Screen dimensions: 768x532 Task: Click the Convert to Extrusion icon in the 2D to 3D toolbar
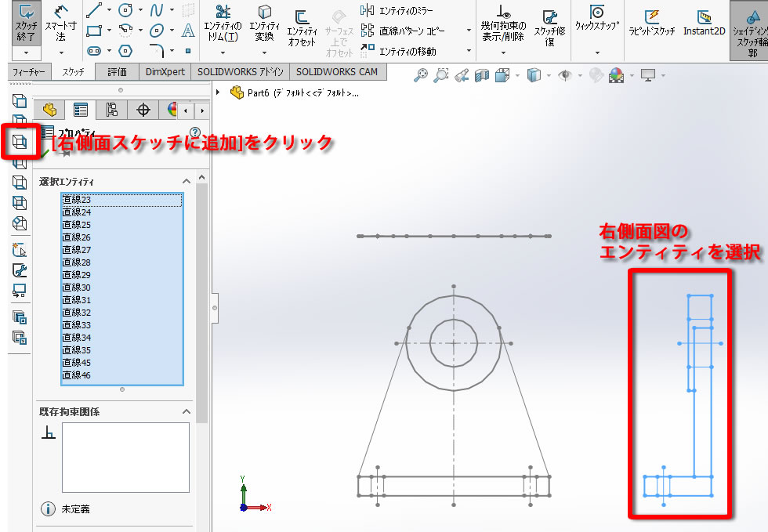coord(20,317)
